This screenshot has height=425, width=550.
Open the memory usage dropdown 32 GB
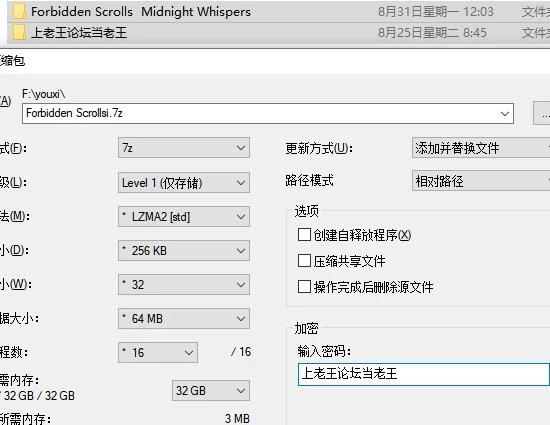tap(211, 390)
